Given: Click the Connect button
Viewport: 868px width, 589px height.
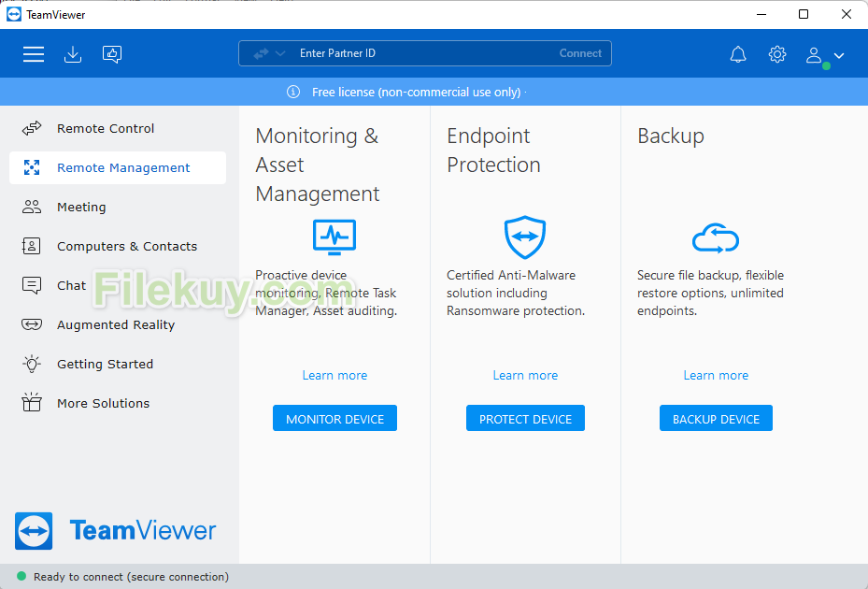Looking at the screenshot, I should (580, 53).
